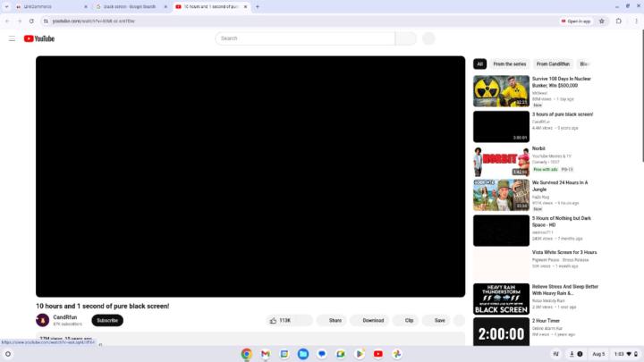Click the YouTube logo

pos(39,38)
